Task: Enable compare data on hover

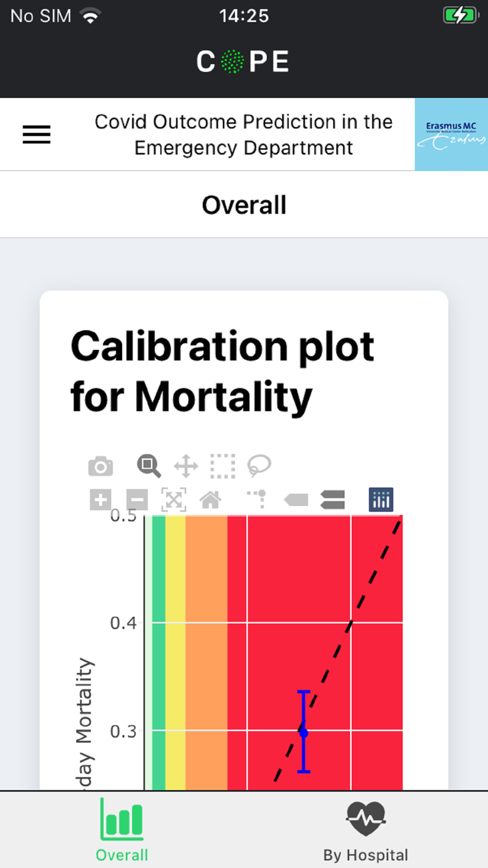Action: [x=332, y=500]
